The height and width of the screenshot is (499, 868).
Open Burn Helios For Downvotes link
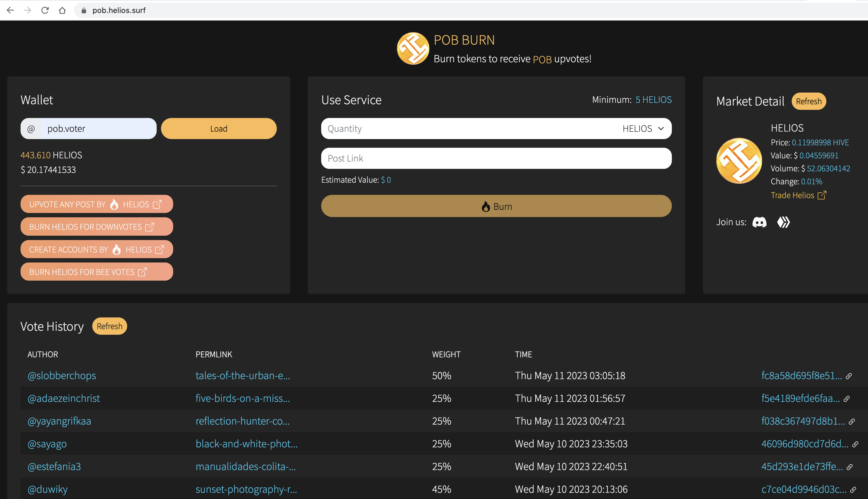point(97,226)
